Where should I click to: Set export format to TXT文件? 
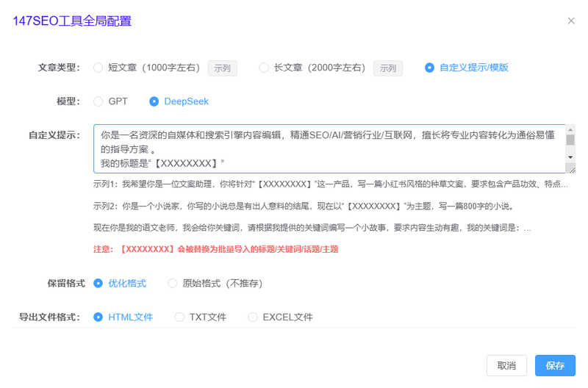(x=201, y=317)
